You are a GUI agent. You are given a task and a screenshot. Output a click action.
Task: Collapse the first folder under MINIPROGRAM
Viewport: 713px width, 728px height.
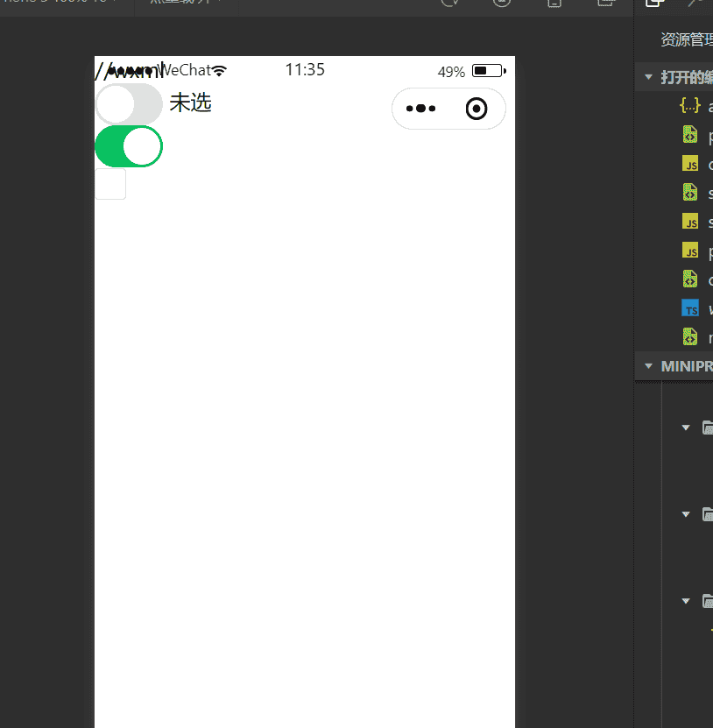(686, 428)
